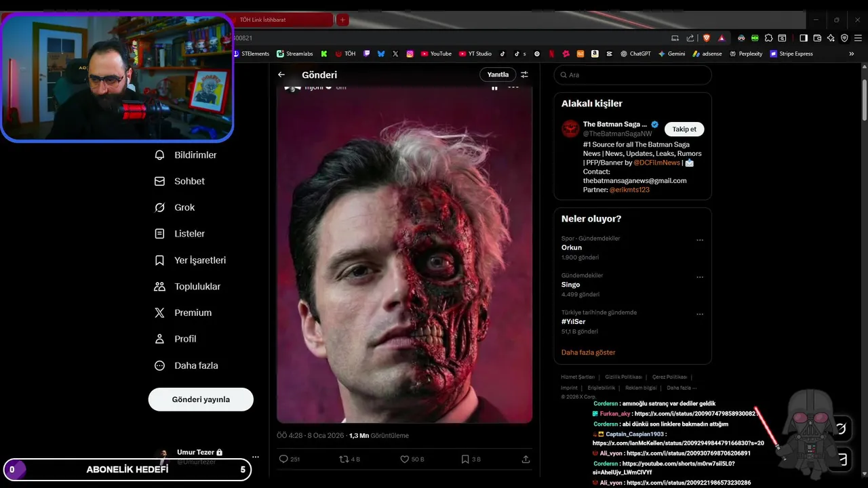Open The Batman Saga profile avatar
The width and height of the screenshot is (868, 488).
click(571, 129)
